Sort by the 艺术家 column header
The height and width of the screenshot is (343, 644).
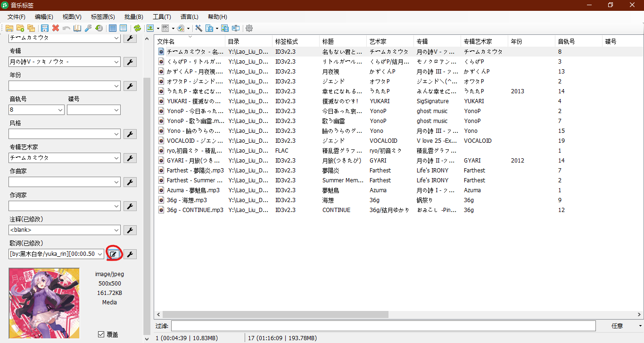click(x=389, y=41)
